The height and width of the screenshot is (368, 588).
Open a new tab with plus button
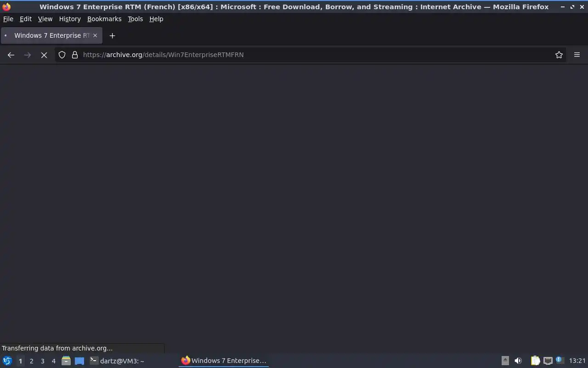click(112, 35)
